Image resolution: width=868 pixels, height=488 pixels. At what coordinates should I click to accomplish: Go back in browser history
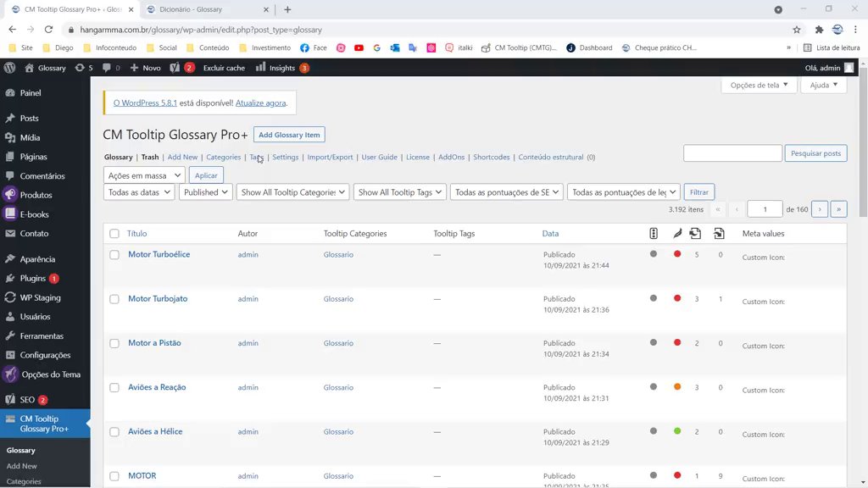point(12,30)
